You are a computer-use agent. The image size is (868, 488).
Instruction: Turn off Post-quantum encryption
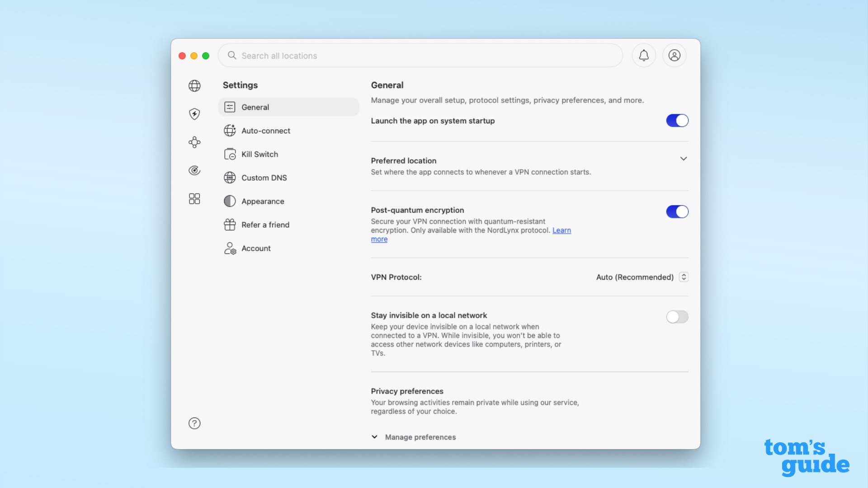coord(677,211)
